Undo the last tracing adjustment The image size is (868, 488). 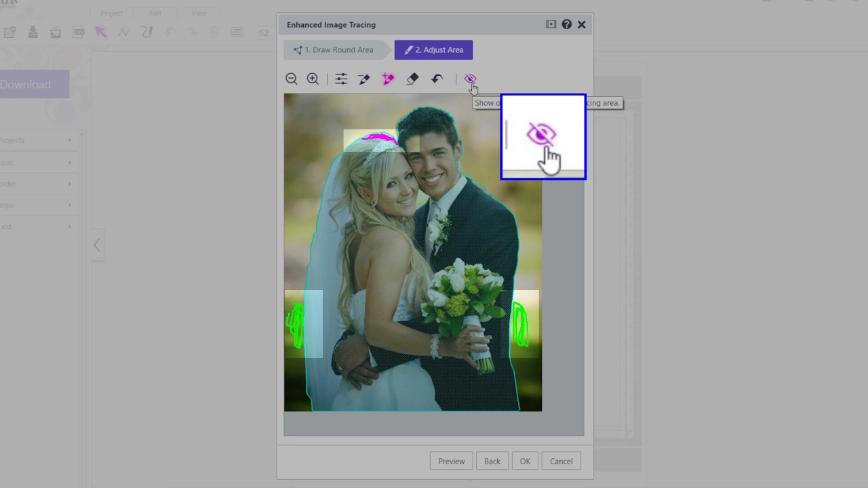tap(437, 79)
